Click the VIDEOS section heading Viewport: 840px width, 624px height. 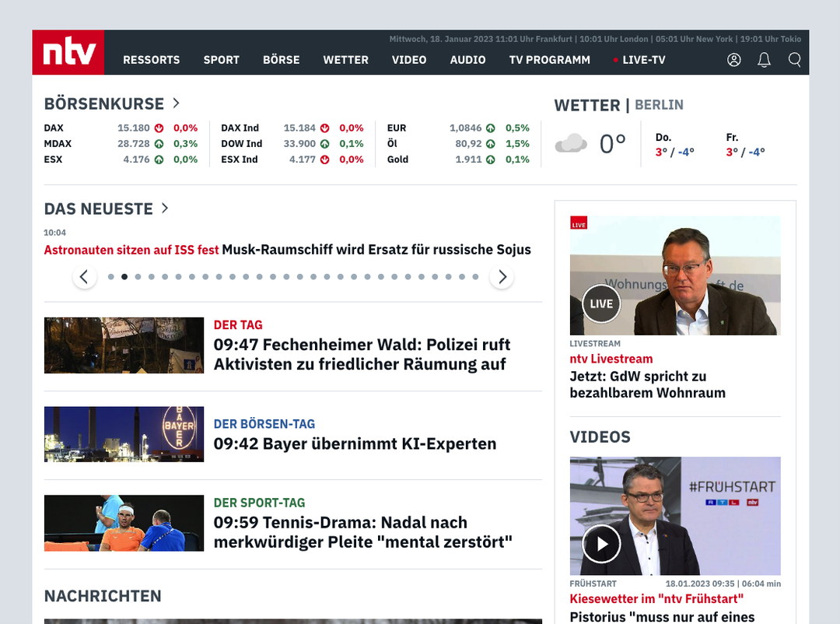point(600,437)
